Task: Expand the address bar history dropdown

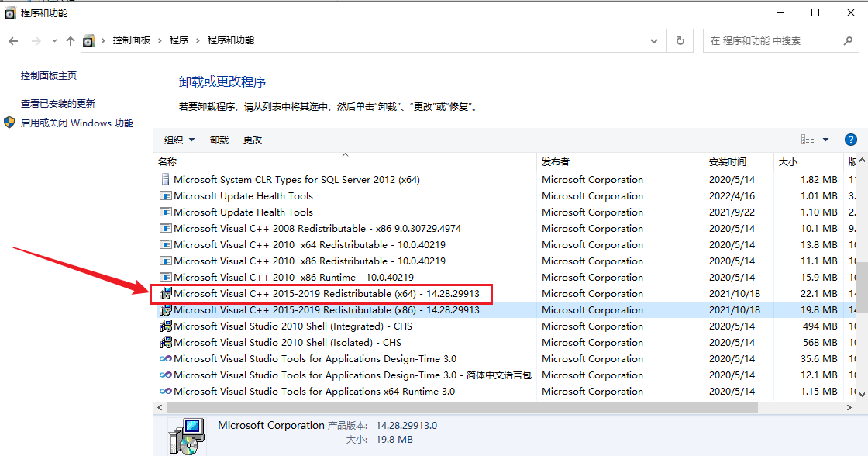Action: 654,41
